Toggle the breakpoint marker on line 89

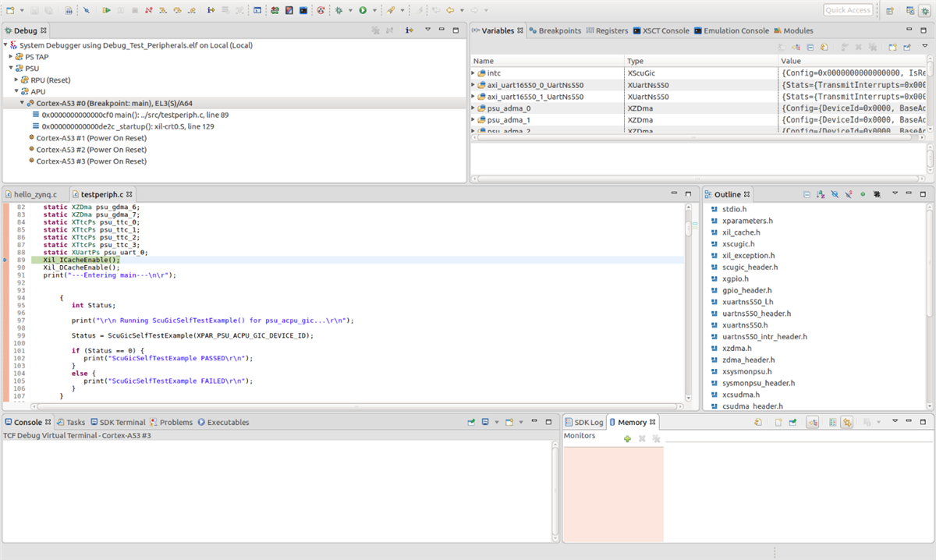tap(5, 260)
